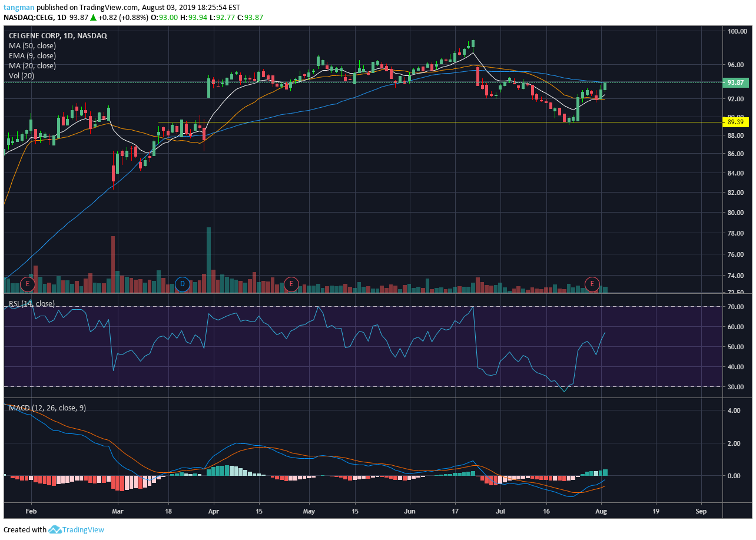Click the Jun date label on time axis
The height and width of the screenshot is (540, 756).
[410, 511]
